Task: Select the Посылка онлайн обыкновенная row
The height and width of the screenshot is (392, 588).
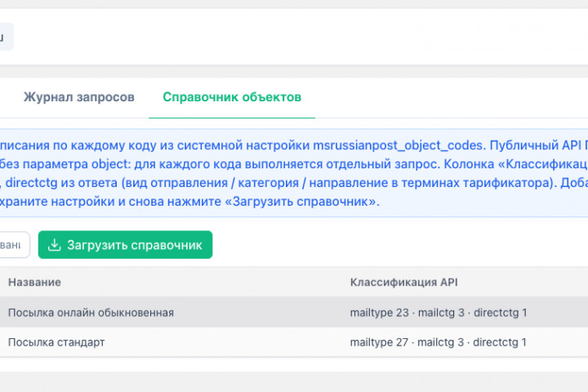Action: tap(91, 312)
